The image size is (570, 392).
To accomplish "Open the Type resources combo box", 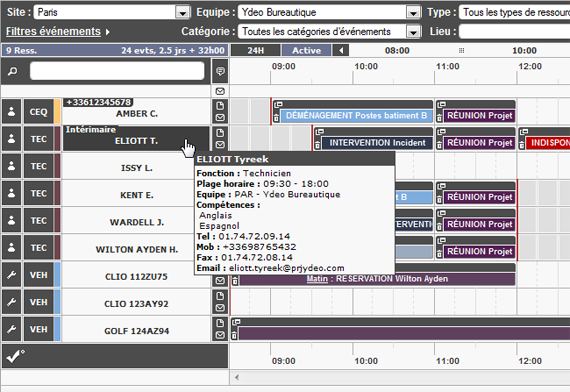I will click(x=514, y=12).
